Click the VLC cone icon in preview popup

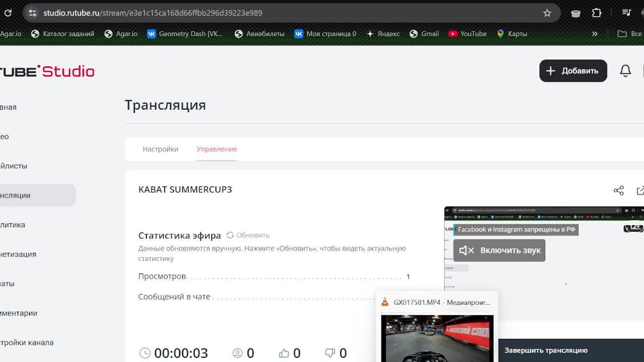coord(385,302)
